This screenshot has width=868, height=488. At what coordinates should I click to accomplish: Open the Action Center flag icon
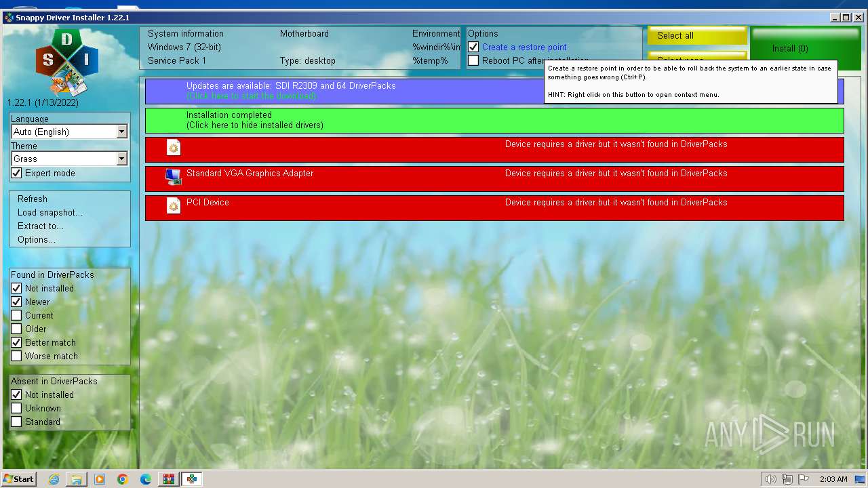(804, 479)
